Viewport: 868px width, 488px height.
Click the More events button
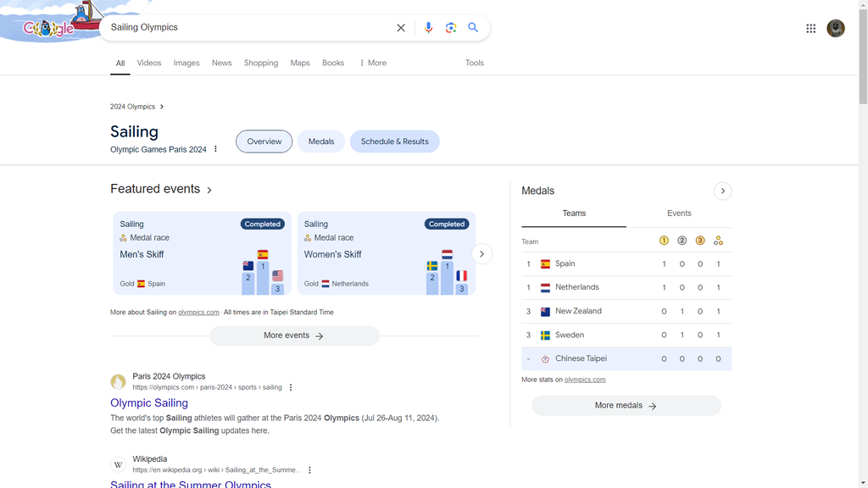point(294,335)
